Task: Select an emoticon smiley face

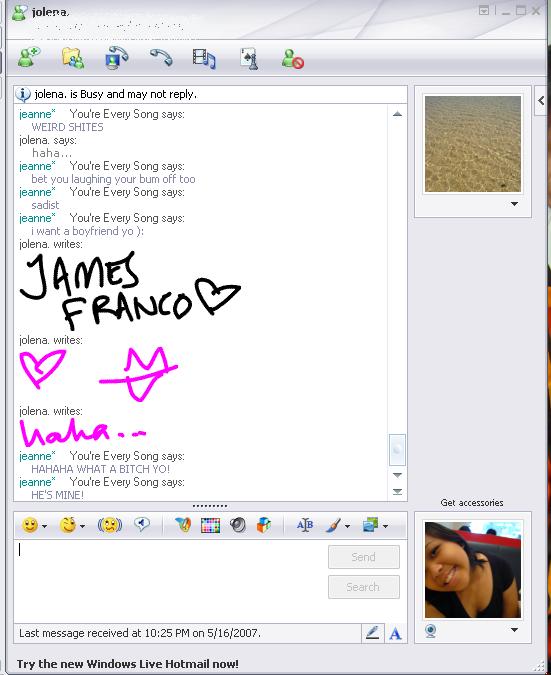Action: (x=30, y=525)
